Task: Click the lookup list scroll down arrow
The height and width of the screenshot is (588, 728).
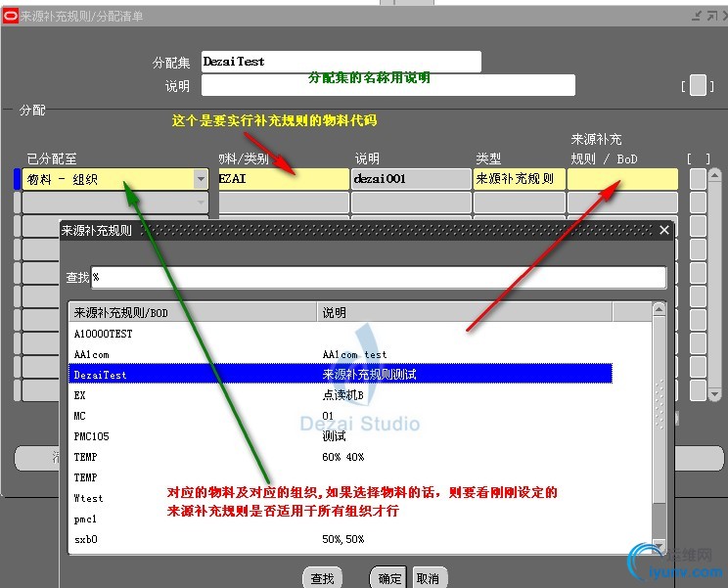Action: click(659, 545)
